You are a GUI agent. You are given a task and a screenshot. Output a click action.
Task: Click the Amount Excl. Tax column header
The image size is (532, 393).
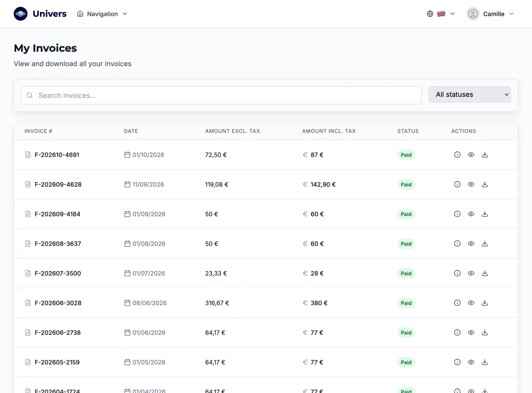click(x=233, y=131)
